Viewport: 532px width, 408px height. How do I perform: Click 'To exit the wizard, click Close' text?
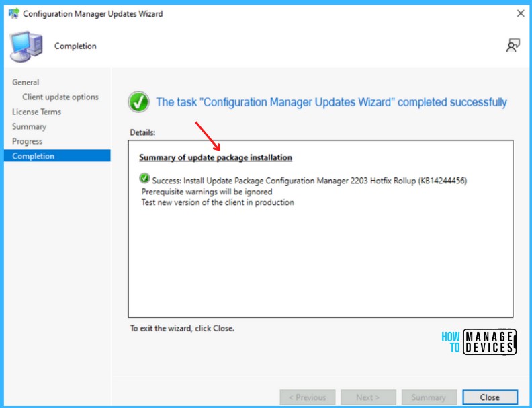(182, 328)
